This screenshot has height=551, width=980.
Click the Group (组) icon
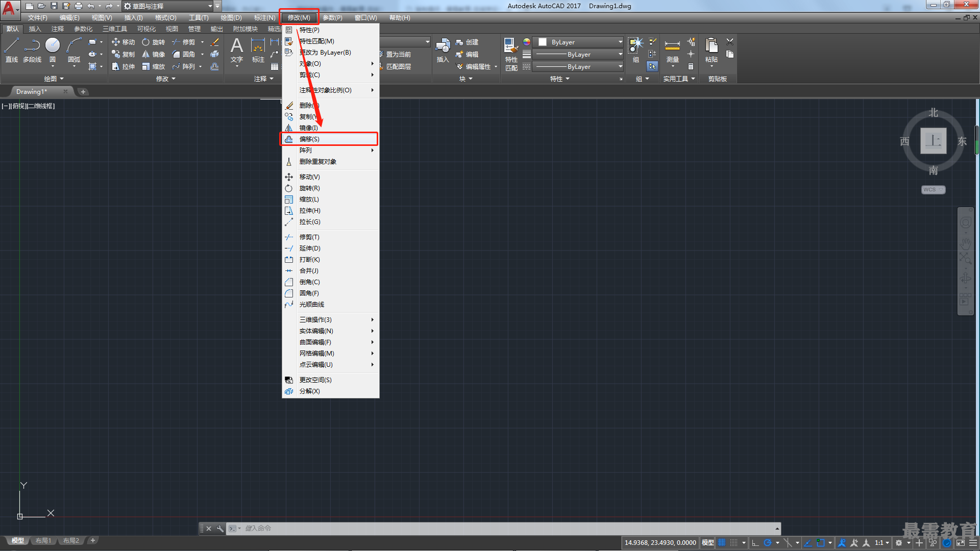point(635,50)
